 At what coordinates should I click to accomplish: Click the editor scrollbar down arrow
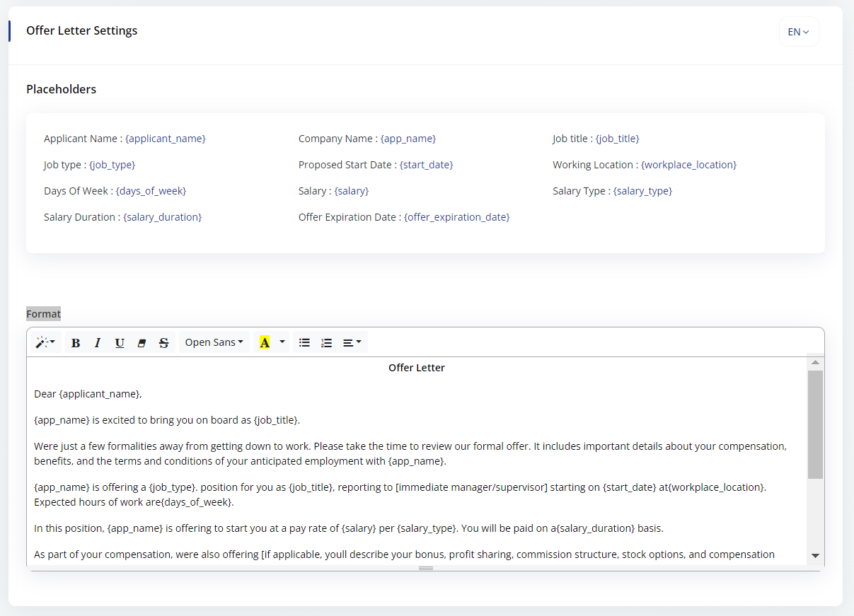click(x=815, y=556)
